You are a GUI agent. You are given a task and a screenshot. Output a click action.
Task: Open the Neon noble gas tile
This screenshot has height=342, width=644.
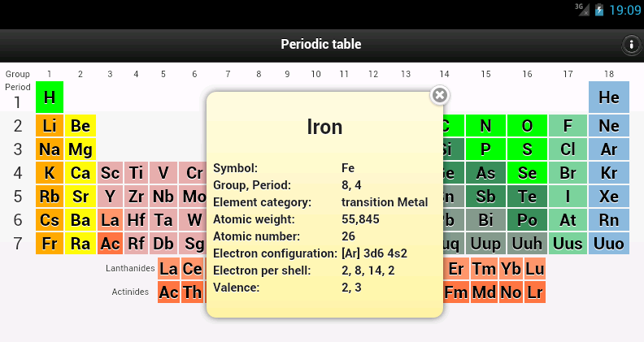609,126
